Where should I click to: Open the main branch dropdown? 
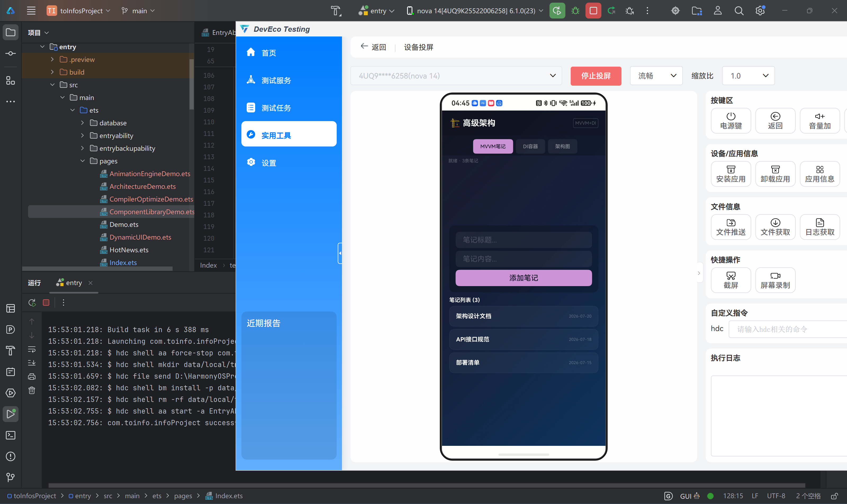coord(138,11)
